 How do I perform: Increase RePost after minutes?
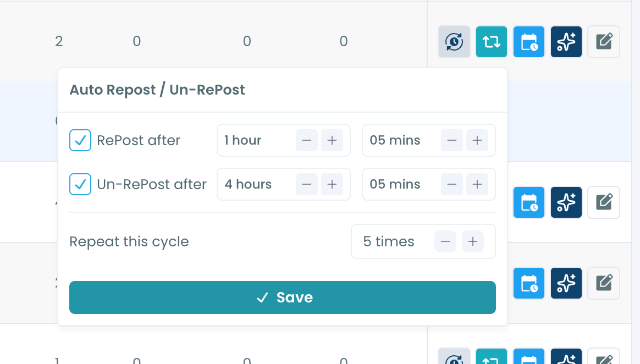pyautogui.click(x=477, y=140)
